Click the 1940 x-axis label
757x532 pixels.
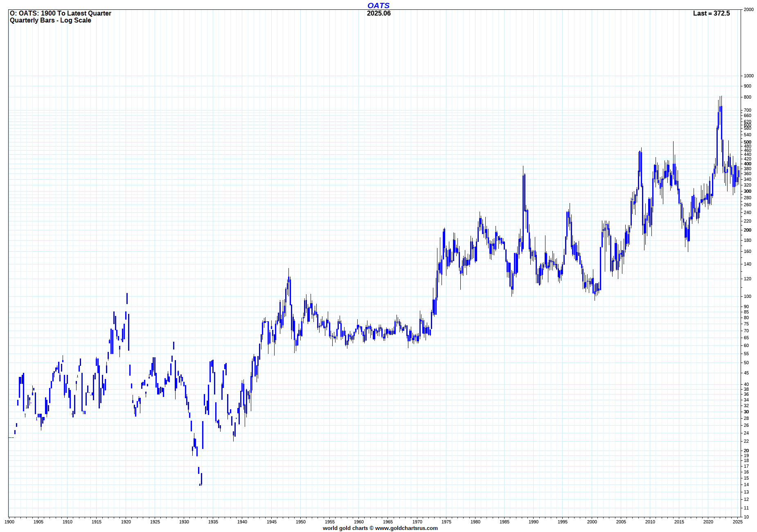coord(242,522)
